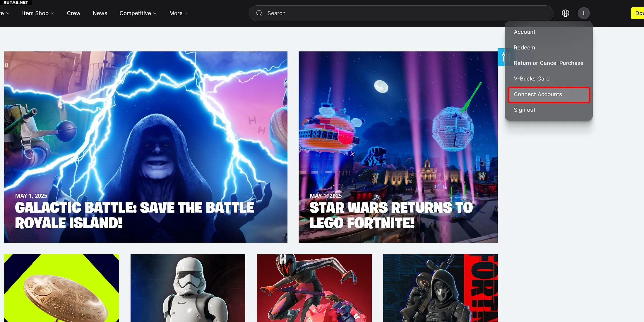Open the Crew page
This screenshot has height=322, width=644.
tap(73, 13)
